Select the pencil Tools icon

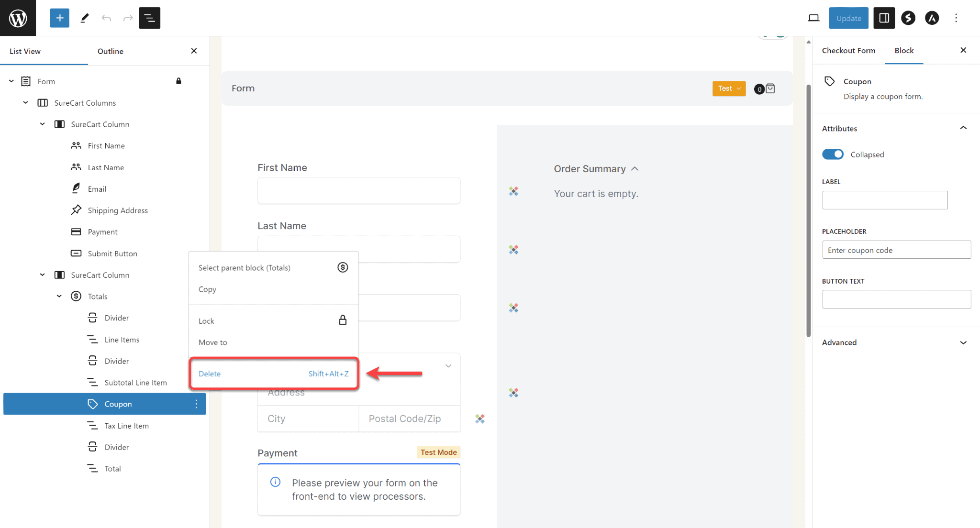tap(85, 18)
